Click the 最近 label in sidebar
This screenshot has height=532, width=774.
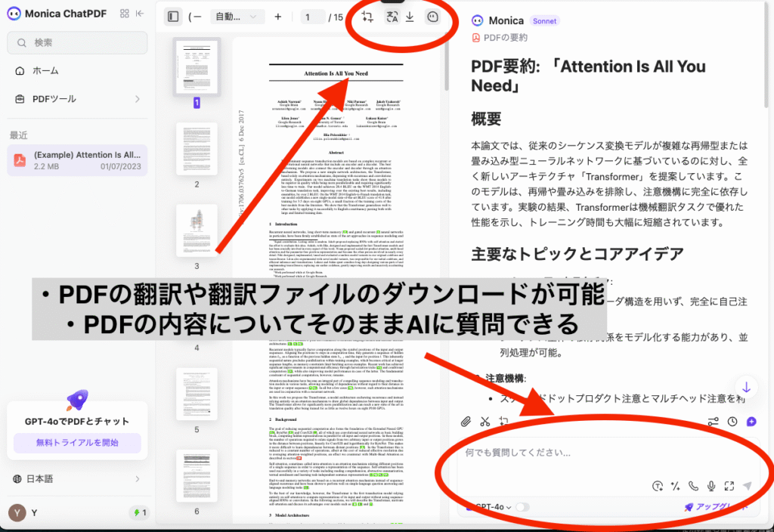coord(19,135)
